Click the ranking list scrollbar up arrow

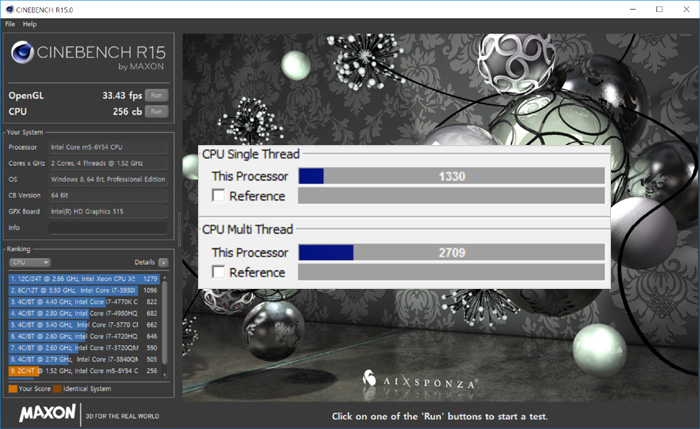165,278
